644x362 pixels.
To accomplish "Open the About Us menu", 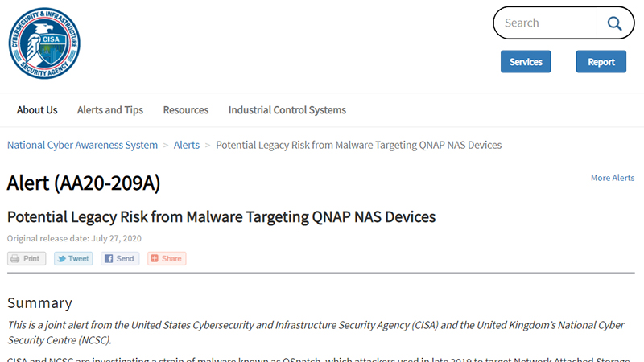I will pyautogui.click(x=37, y=110).
